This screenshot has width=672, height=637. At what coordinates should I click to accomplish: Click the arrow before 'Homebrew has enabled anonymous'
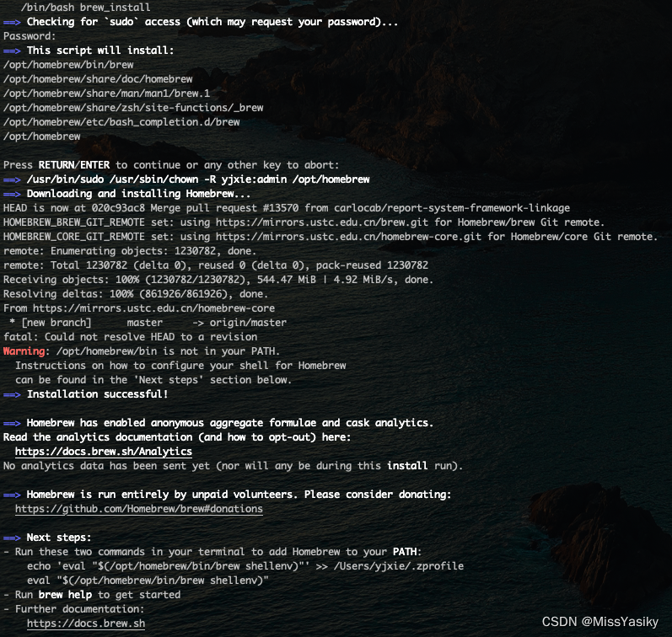(x=12, y=423)
